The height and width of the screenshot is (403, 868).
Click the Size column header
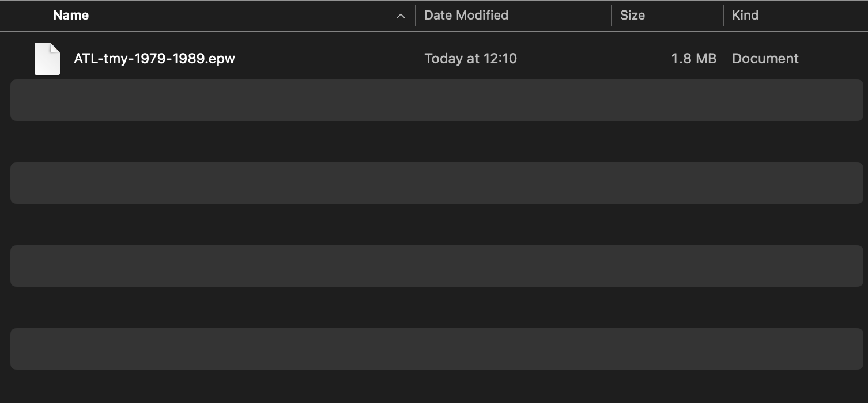point(632,16)
